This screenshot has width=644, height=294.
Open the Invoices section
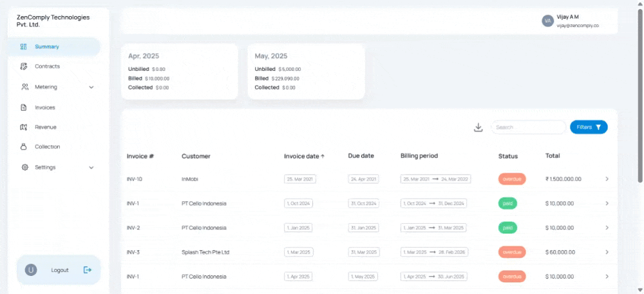pyautogui.click(x=45, y=108)
